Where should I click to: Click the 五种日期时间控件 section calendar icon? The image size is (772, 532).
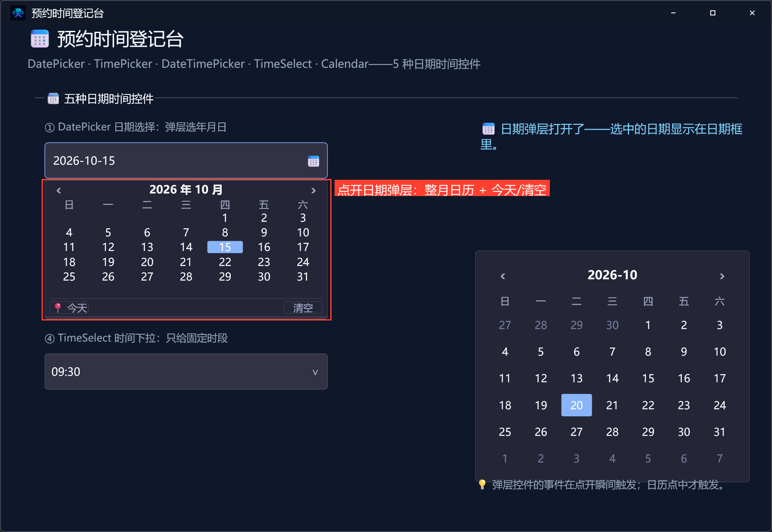click(x=53, y=99)
